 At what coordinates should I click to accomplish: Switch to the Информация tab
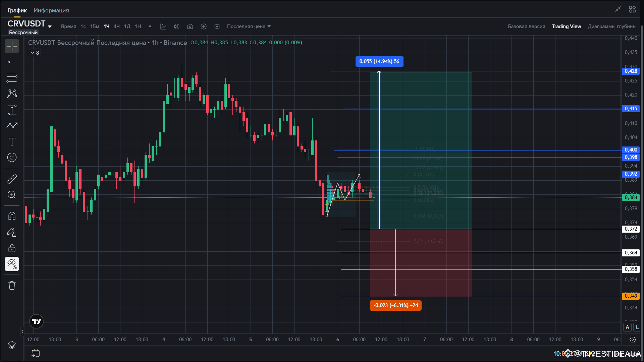tap(51, 10)
